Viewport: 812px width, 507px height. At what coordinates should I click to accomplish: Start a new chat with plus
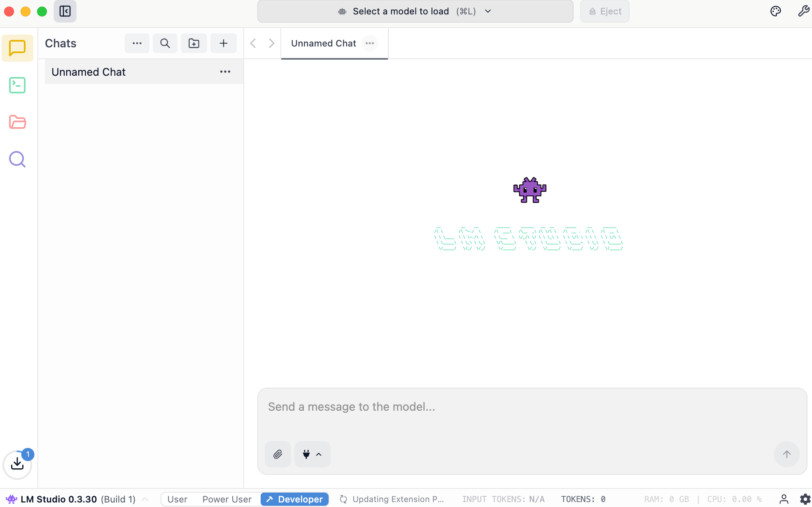tap(224, 43)
